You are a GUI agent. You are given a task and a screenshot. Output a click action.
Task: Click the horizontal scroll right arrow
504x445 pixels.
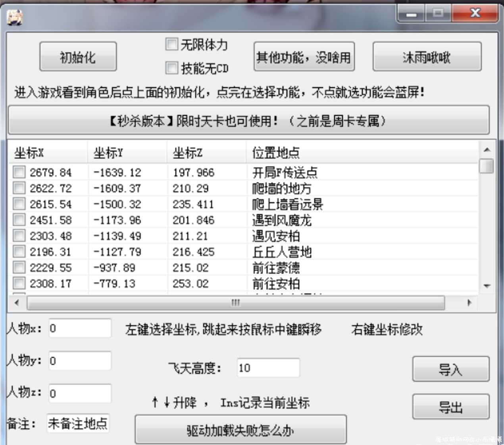[x=469, y=303]
